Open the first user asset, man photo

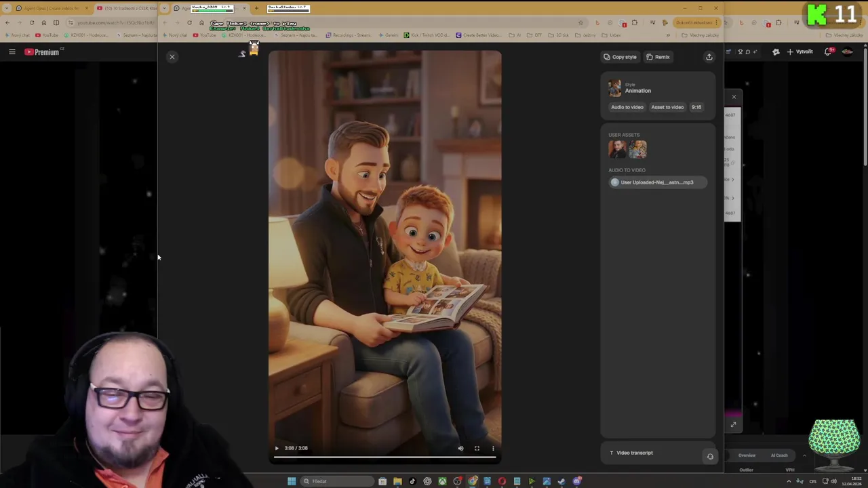(617, 148)
